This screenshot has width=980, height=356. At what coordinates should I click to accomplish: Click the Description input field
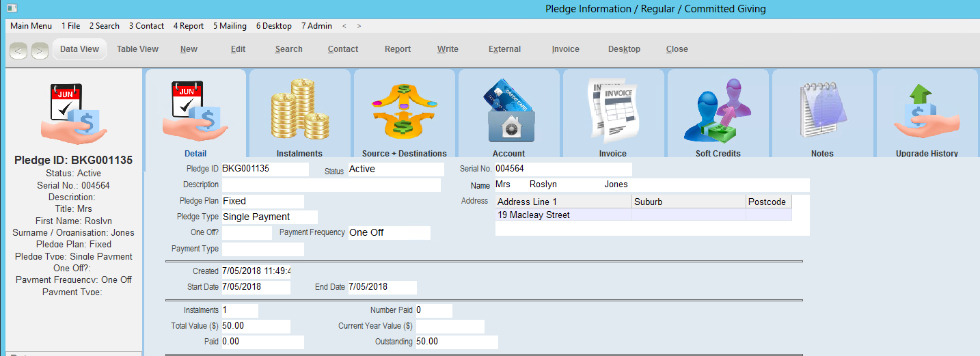(331, 185)
